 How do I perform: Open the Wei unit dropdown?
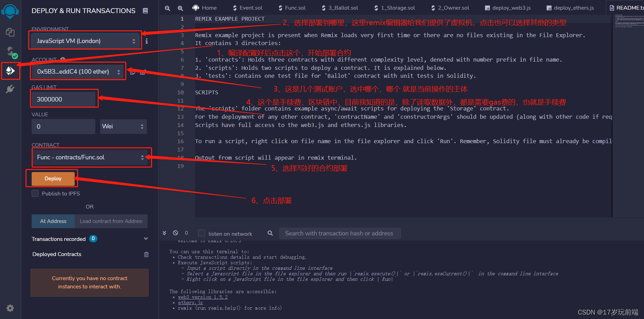[x=123, y=126]
